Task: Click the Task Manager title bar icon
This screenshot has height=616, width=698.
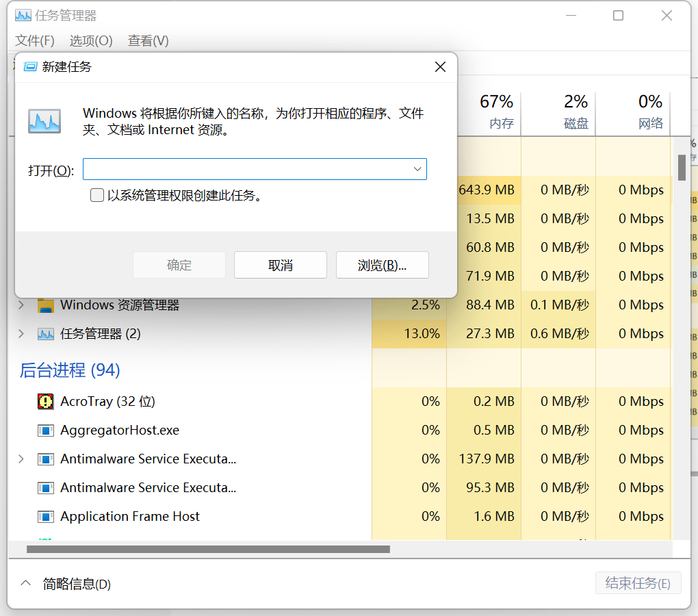Action: (23, 16)
